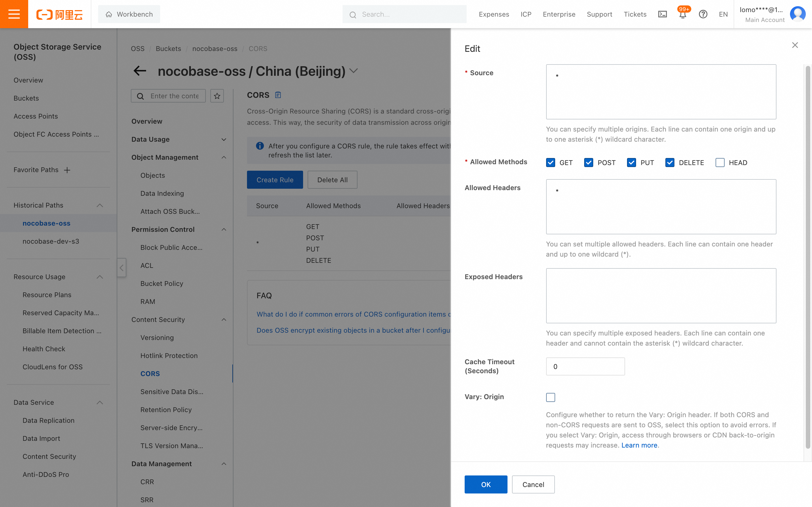
Task: Open the Bucket Policy menu item
Action: pos(162,283)
